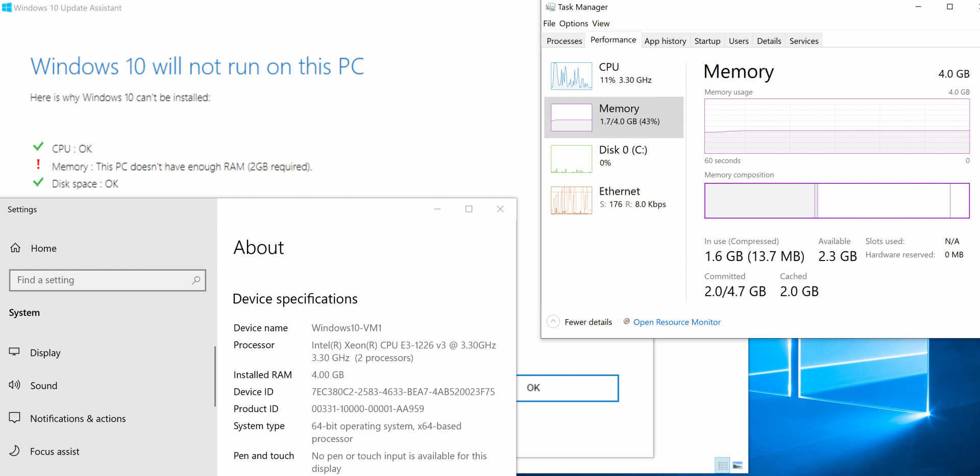Switch to the Startup tab
The width and height of the screenshot is (980, 476).
707,41
